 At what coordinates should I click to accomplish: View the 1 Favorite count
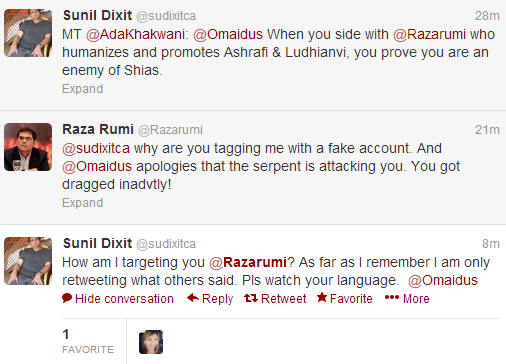(x=88, y=341)
